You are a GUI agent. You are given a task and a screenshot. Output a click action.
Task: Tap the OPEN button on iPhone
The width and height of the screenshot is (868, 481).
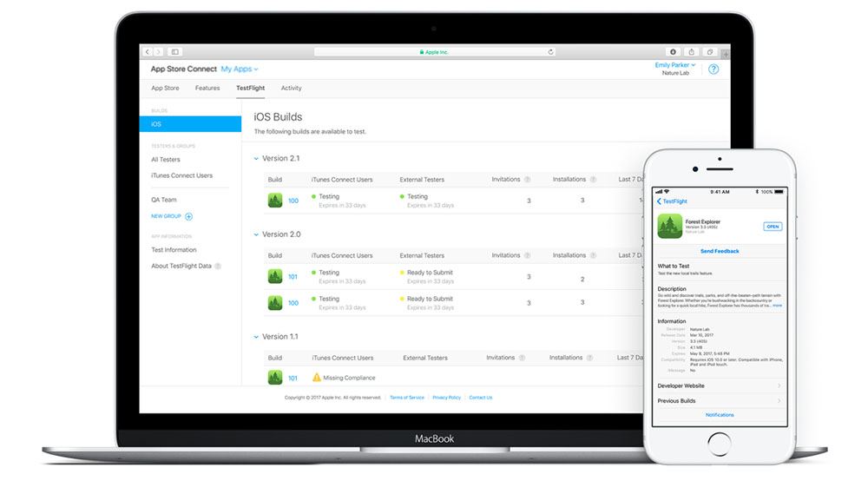coord(773,227)
